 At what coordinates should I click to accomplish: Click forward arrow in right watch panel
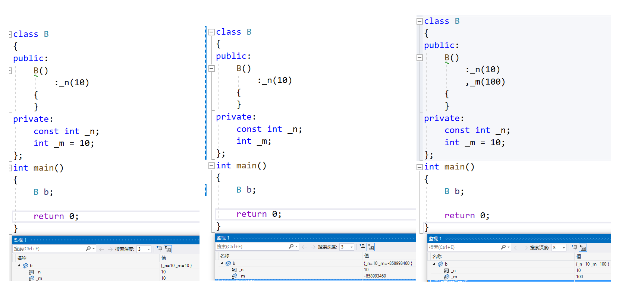tap(525, 248)
